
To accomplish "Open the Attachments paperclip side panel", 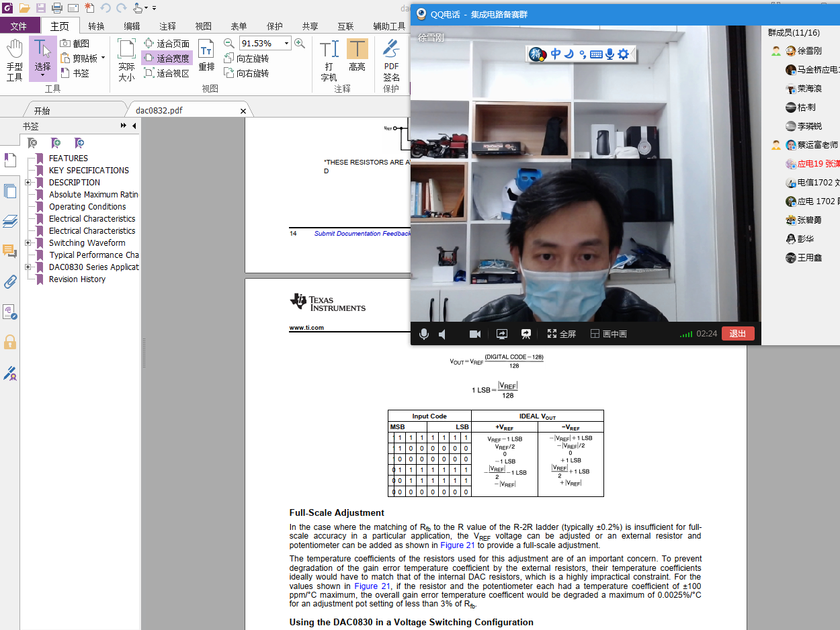I will coord(10,281).
